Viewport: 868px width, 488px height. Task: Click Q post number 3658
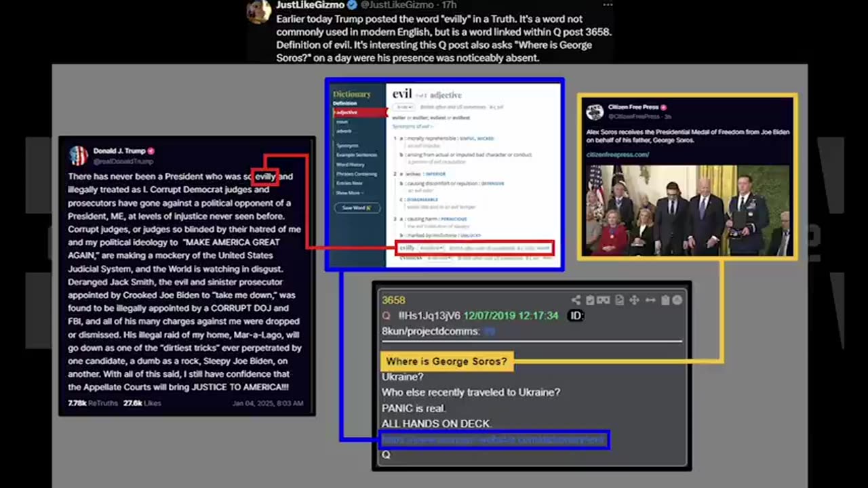pos(393,300)
